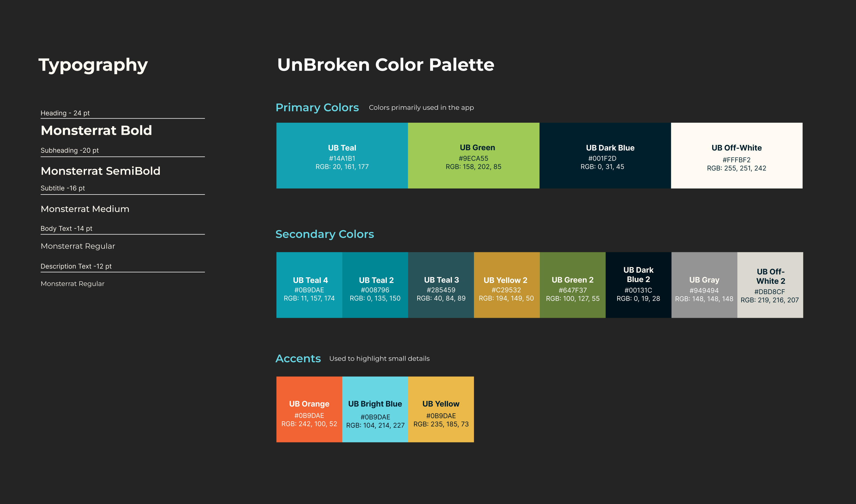The image size is (856, 504).
Task: Click the UB Teal primary color swatch
Action: click(x=342, y=155)
